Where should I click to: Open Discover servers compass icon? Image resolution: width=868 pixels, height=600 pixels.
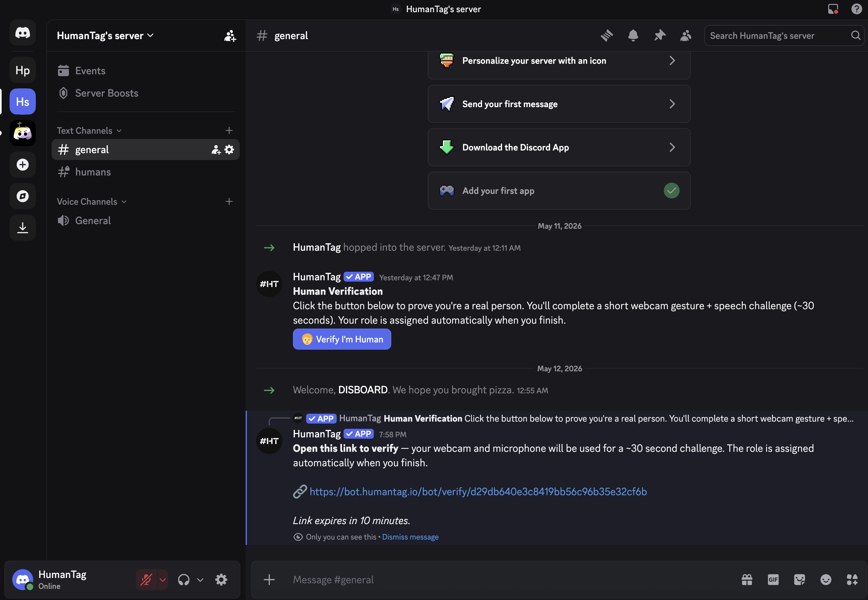click(x=23, y=196)
